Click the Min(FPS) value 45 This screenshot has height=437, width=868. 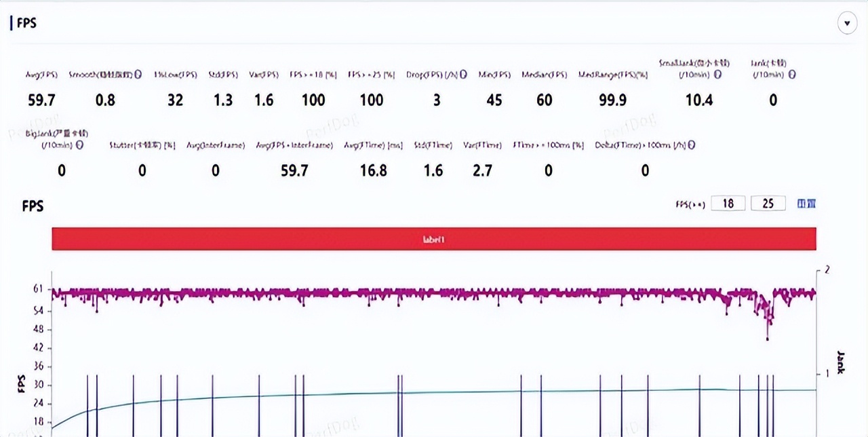494,100
